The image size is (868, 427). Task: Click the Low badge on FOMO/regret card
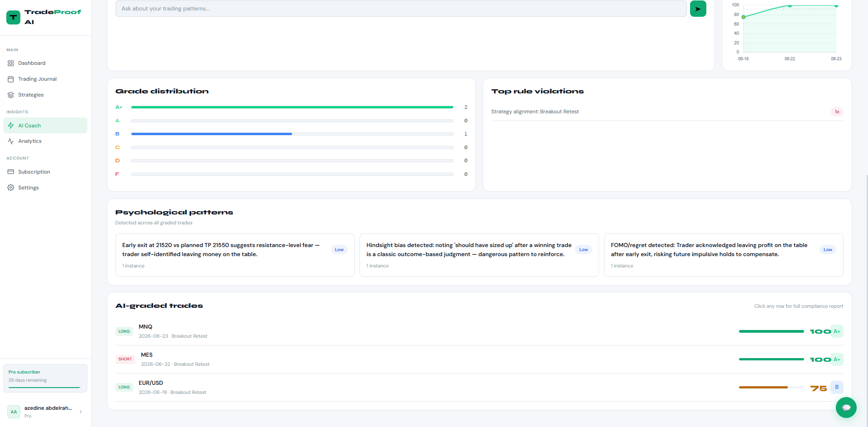(828, 250)
